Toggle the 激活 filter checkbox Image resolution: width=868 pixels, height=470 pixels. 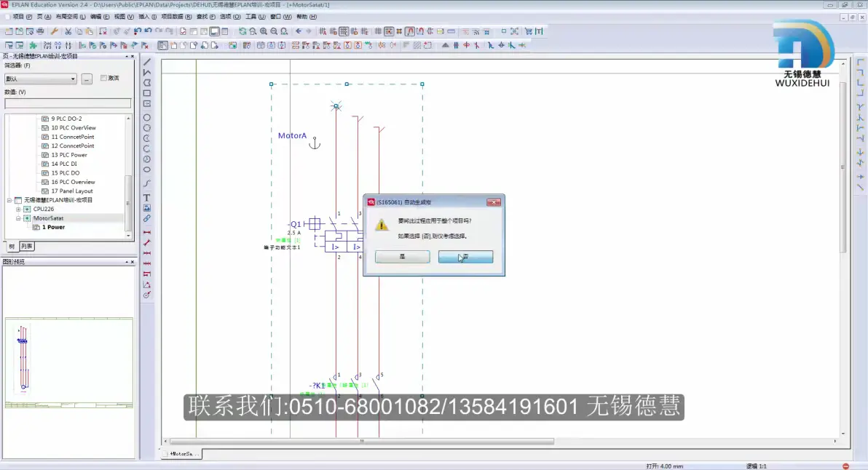coord(103,78)
